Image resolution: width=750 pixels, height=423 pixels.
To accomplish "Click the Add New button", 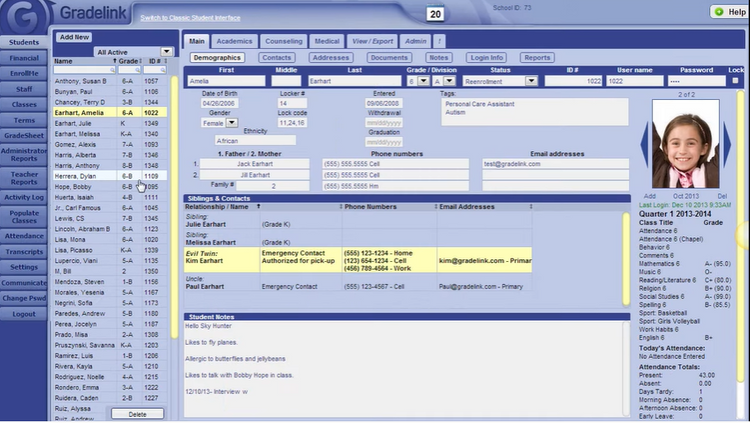I will click(x=74, y=37).
